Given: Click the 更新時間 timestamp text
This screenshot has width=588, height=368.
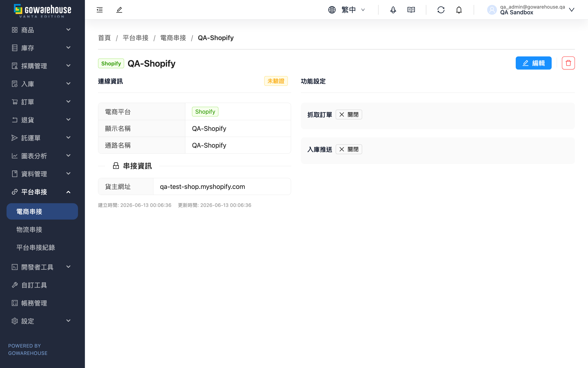Looking at the screenshot, I should (215, 205).
